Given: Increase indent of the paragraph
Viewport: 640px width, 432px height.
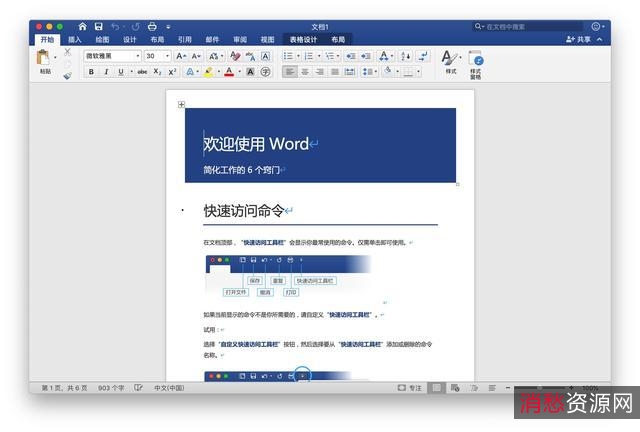Looking at the screenshot, I should coord(366,56).
